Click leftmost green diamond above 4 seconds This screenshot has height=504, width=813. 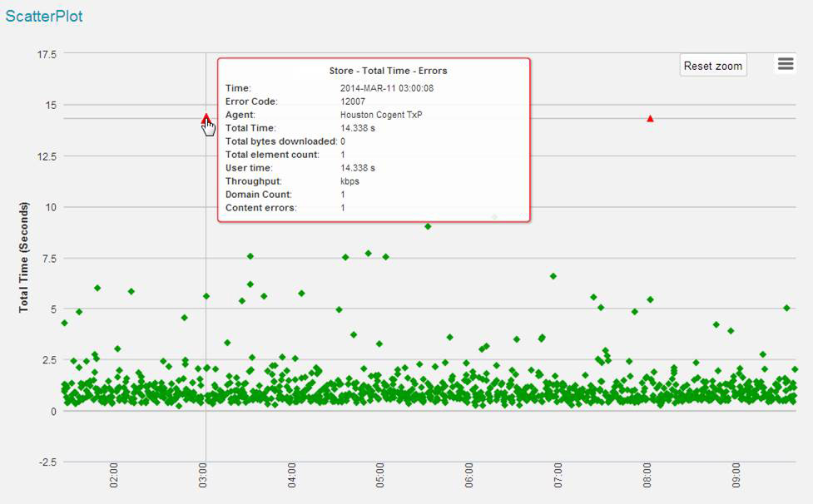64,323
